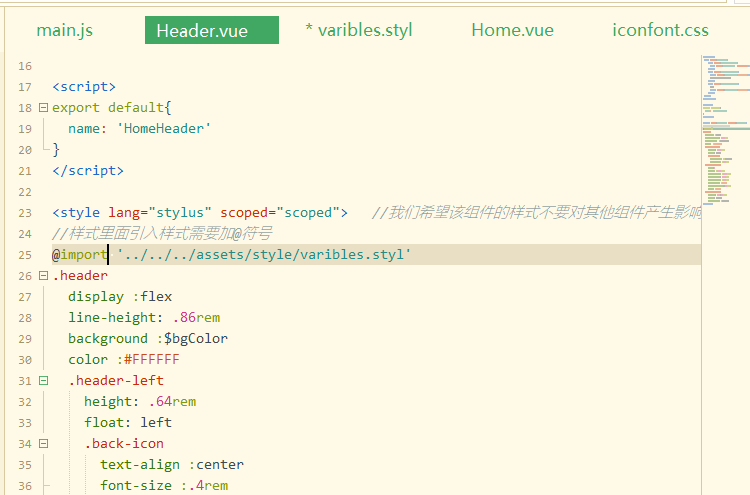The height and width of the screenshot is (495, 750).
Task: Click the text-align :center line
Action: click(172, 465)
